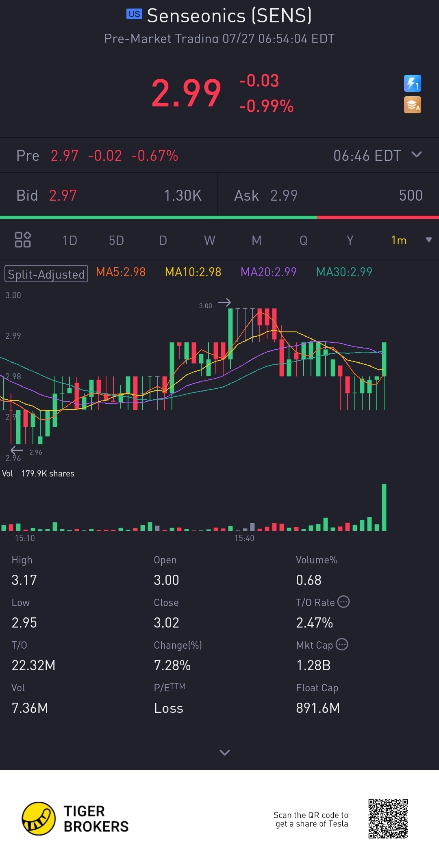
Task: Select the W weekly chart tab
Action: (209, 240)
